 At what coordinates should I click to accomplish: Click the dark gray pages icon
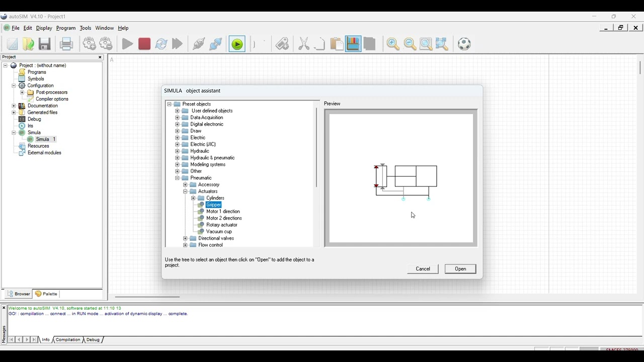point(370,44)
